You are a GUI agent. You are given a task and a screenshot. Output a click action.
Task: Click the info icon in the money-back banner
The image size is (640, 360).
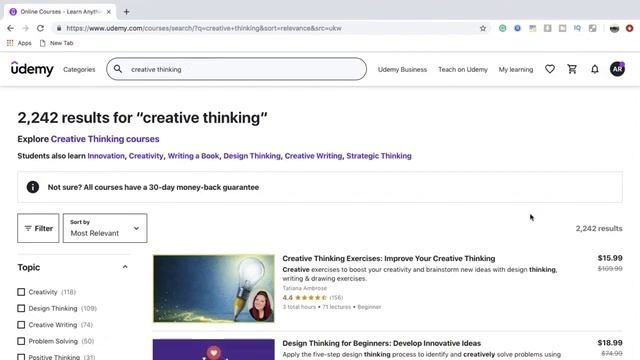(33, 187)
